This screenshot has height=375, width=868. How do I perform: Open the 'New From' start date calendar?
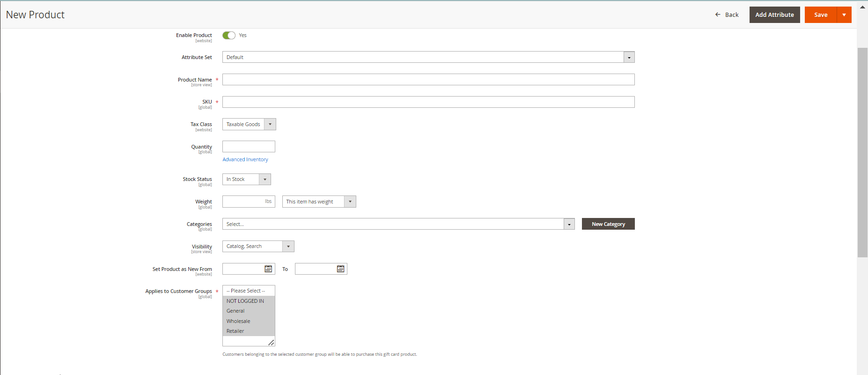(268, 269)
